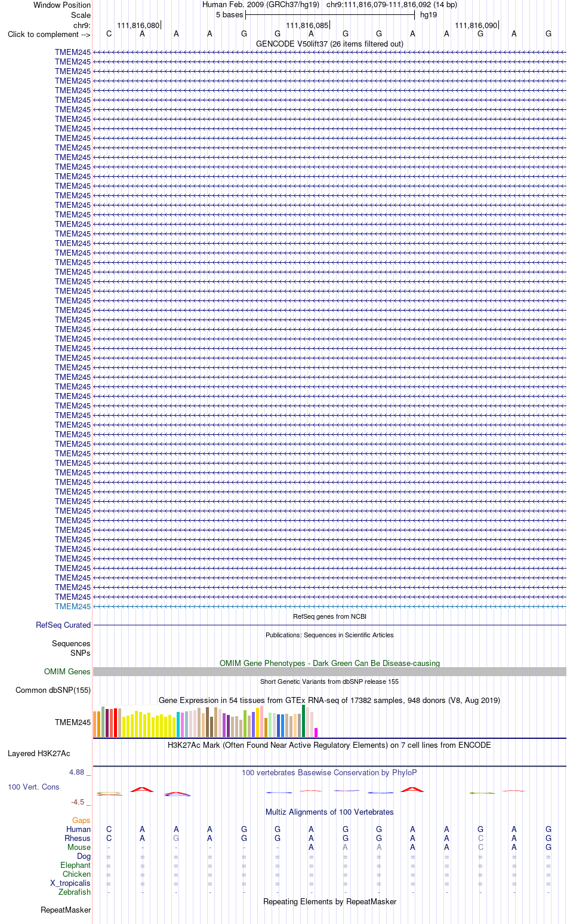Click the 'RefSeq Curated' track label
Screen dimensions: 567x924
pyautogui.click(x=63, y=625)
